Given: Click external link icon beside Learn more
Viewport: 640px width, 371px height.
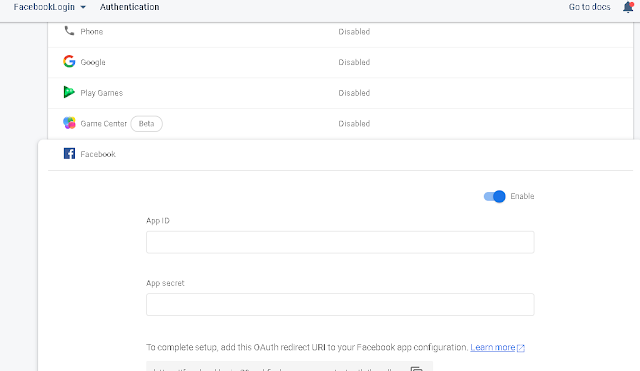Looking at the screenshot, I should click(x=521, y=348).
